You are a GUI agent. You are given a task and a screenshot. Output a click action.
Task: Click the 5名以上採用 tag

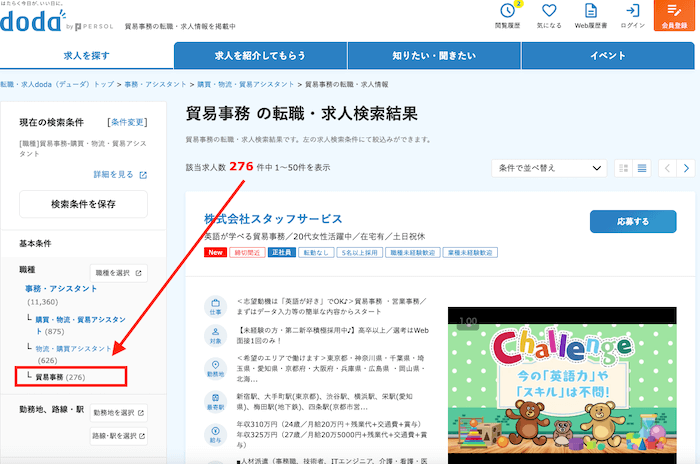pos(360,253)
